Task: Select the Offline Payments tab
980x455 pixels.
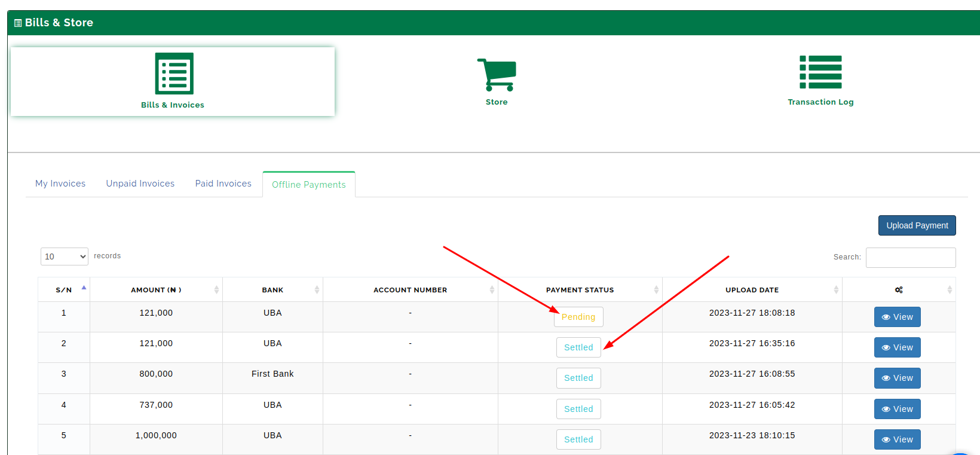Action: tap(309, 185)
